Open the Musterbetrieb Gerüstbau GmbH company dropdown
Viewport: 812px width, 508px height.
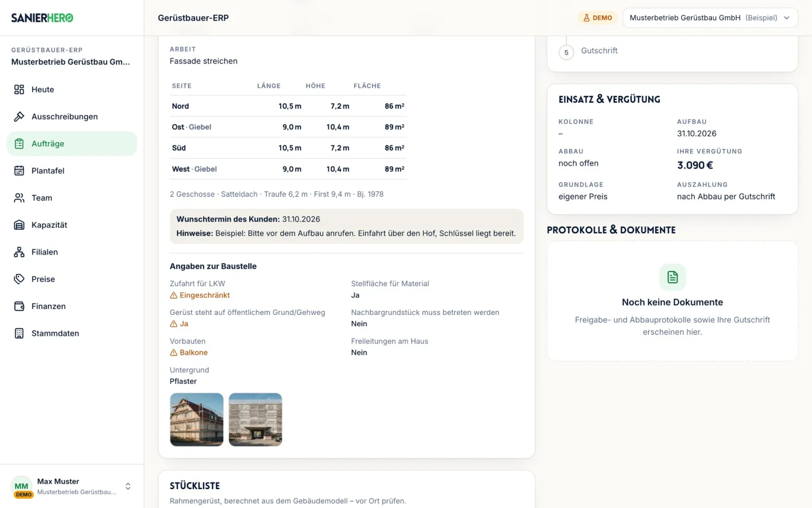click(x=710, y=18)
